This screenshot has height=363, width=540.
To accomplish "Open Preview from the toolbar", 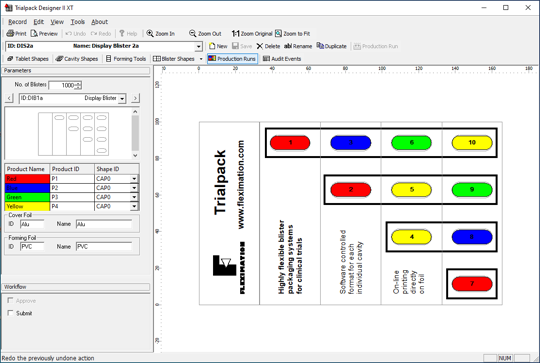I will (x=44, y=33).
